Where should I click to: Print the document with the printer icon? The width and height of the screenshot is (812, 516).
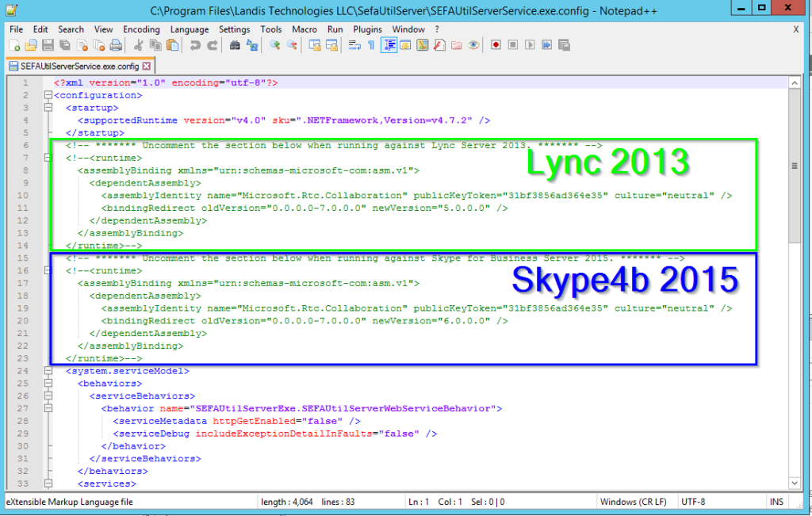(x=116, y=45)
